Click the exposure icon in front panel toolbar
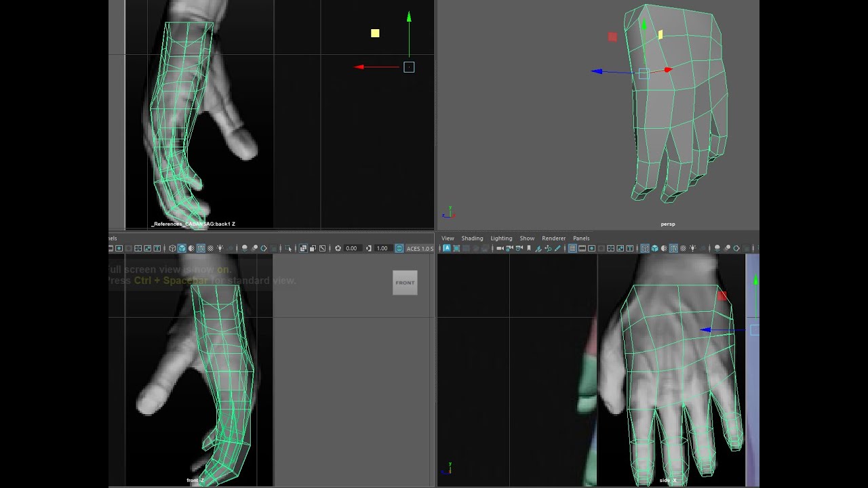This screenshot has width=868, height=488. pos(338,248)
